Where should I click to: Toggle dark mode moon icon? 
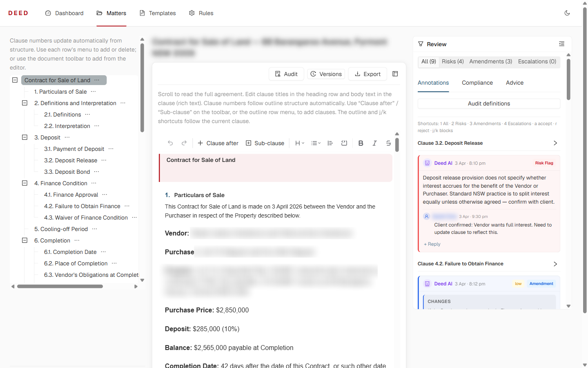click(x=567, y=13)
